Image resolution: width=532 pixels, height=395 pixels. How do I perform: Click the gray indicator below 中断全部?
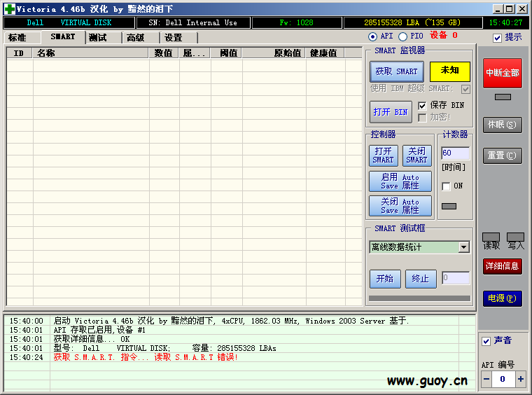tap(503, 97)
